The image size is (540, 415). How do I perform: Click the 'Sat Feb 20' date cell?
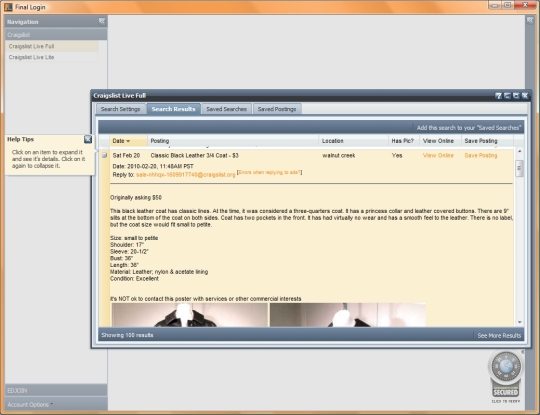click(x=126, y=156)
